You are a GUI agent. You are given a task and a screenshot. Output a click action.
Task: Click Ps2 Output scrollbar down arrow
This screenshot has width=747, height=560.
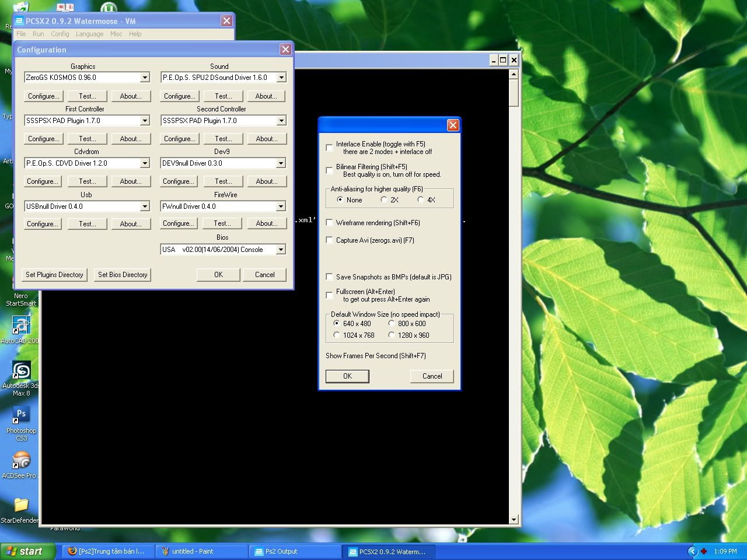point(514,520)
